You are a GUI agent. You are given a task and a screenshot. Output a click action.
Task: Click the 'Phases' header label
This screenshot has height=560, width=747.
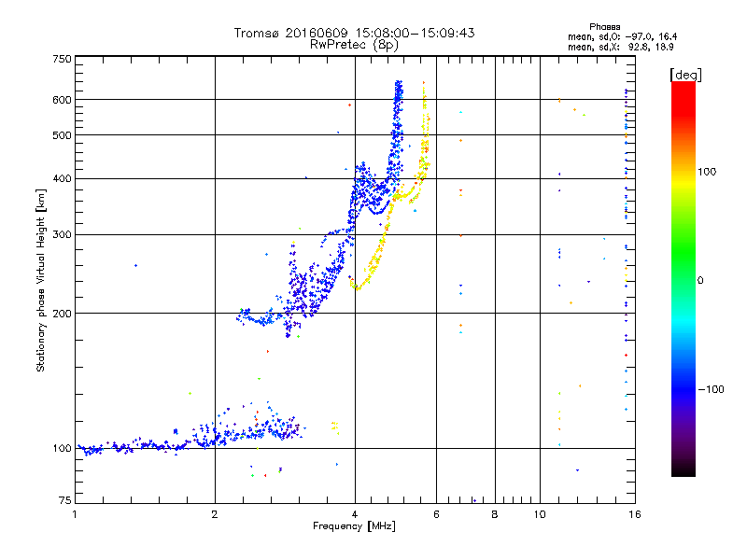coord(604,27)
